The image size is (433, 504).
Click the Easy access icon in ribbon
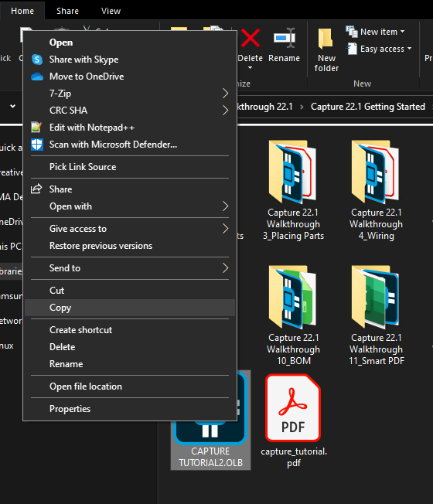pos(352,49)
